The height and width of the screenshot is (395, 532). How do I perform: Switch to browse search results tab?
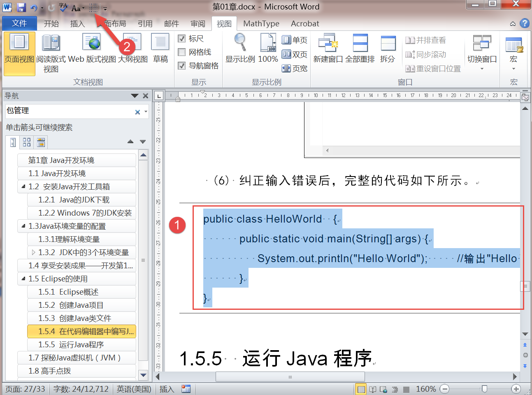click(x=41, y=142)
